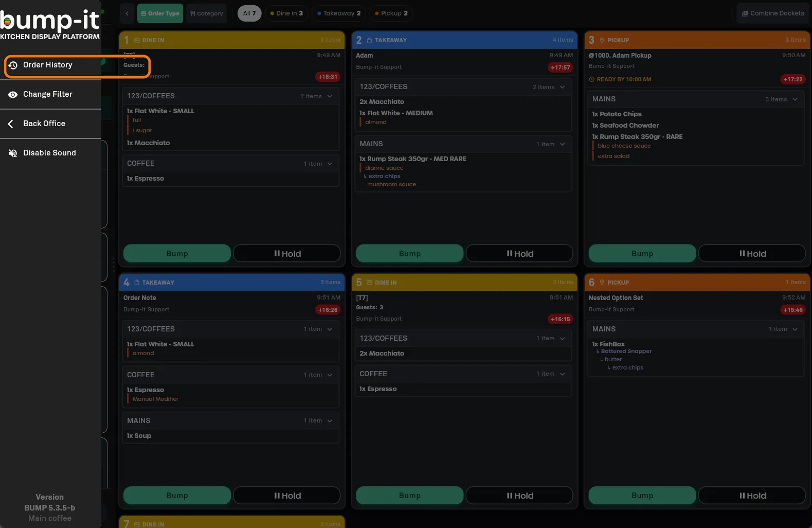Switch grouping to Category
This screenshot has width=812, height=528.
(207, 13)
